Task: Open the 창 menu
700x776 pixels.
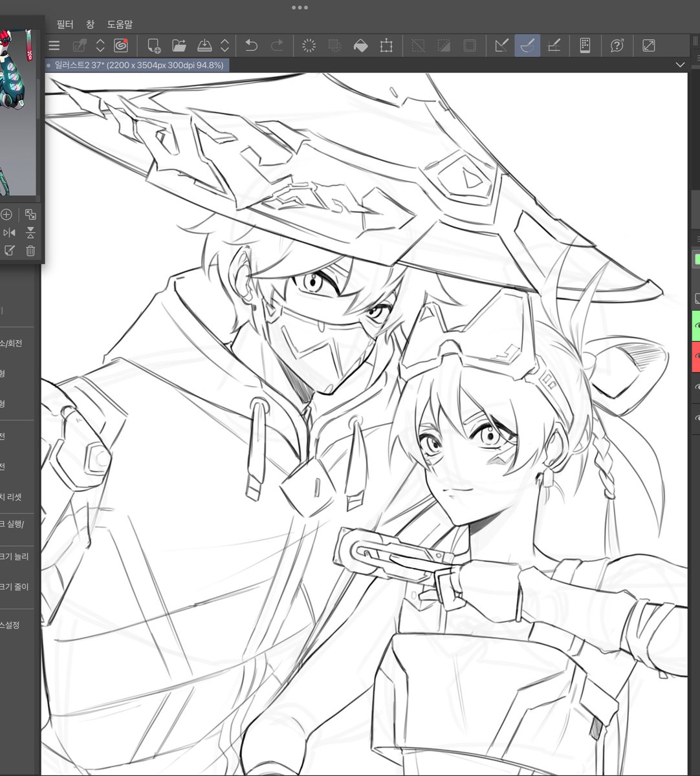Action: pyautogui.click(x=90, y=24)
